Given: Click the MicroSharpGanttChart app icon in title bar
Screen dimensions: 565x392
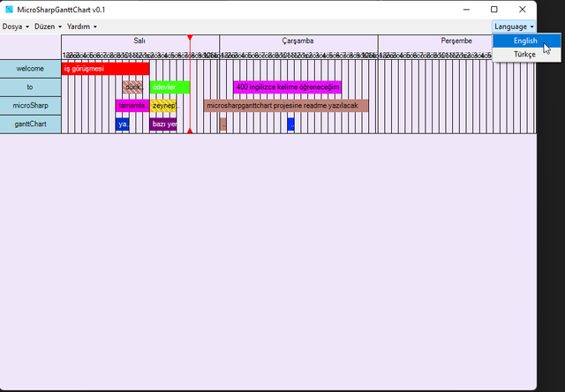Looking at the screenshot, I should [10, 9].
